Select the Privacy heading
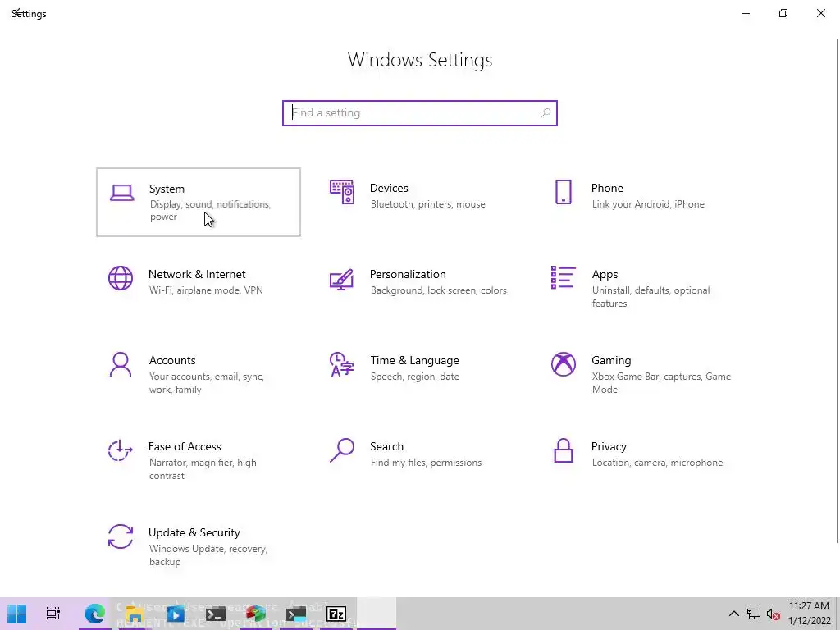Image resolution: width=840 pixels, height=630 pixels. 609,447
